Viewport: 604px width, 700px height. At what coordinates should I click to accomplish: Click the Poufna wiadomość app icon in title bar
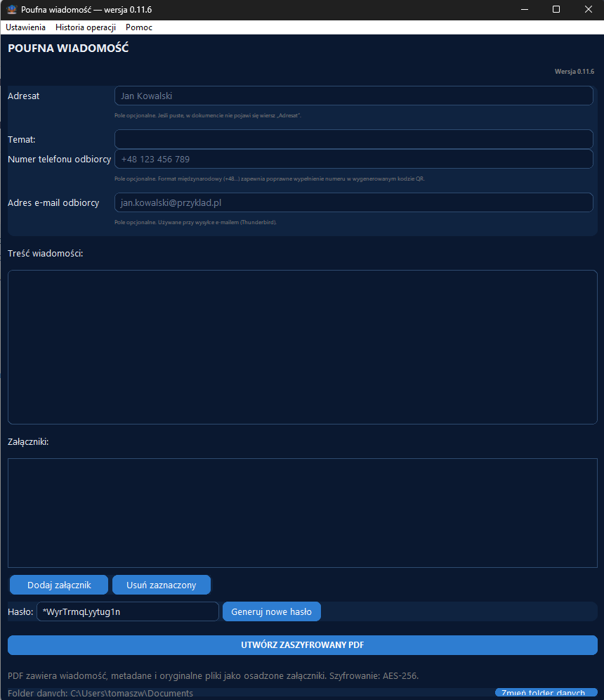[12, 9]
